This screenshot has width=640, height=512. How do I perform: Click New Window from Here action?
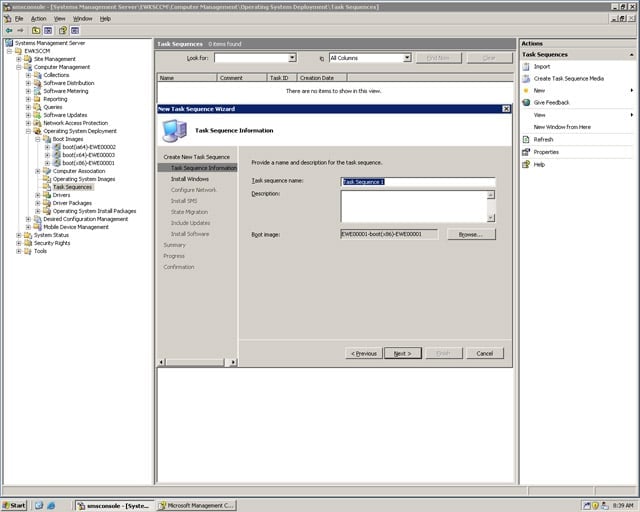pyautogui.click(x=562, y=127)
